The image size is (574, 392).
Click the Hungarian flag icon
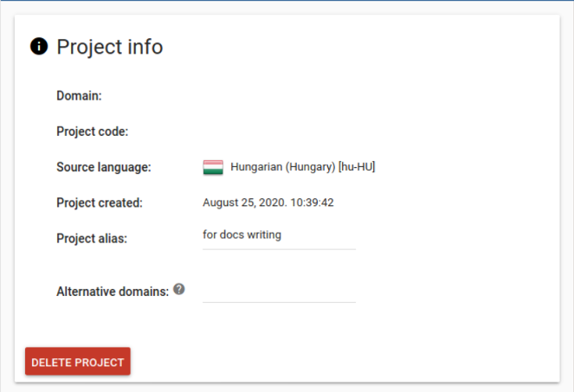point(213,167)
